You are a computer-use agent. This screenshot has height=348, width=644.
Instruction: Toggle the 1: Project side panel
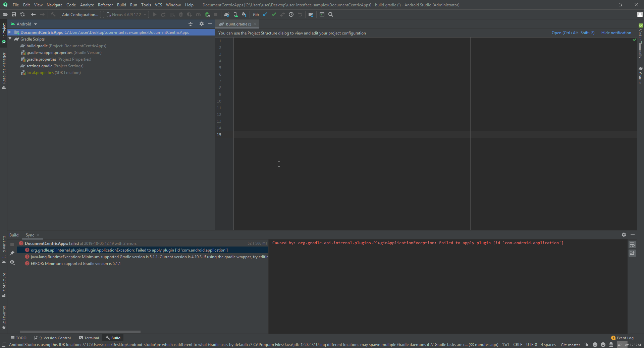[4, 33]
